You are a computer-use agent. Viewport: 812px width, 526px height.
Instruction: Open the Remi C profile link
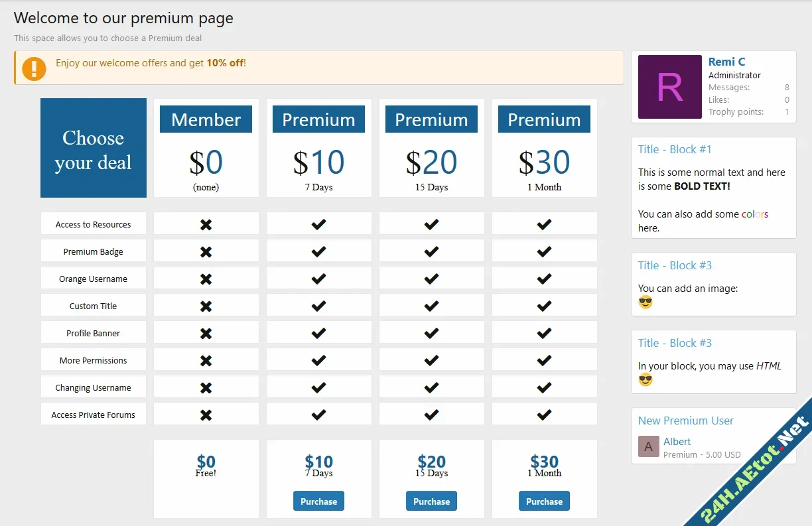(727, 62)
